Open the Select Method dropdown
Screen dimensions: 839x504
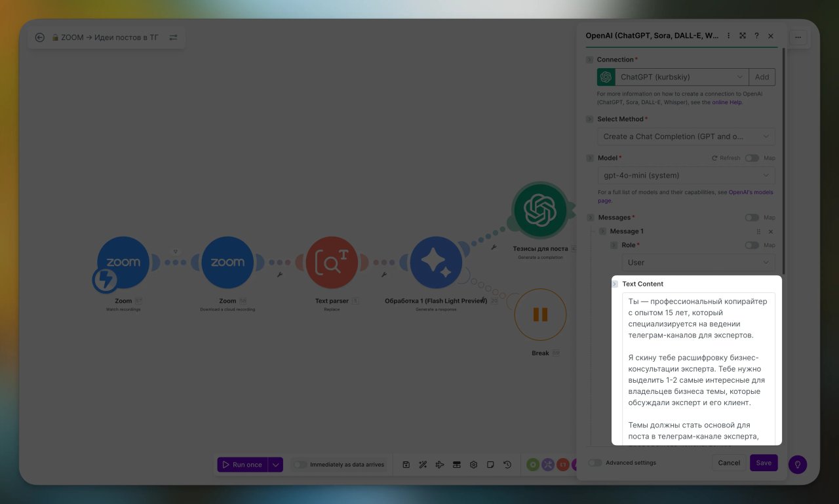[x=686, y=136]
